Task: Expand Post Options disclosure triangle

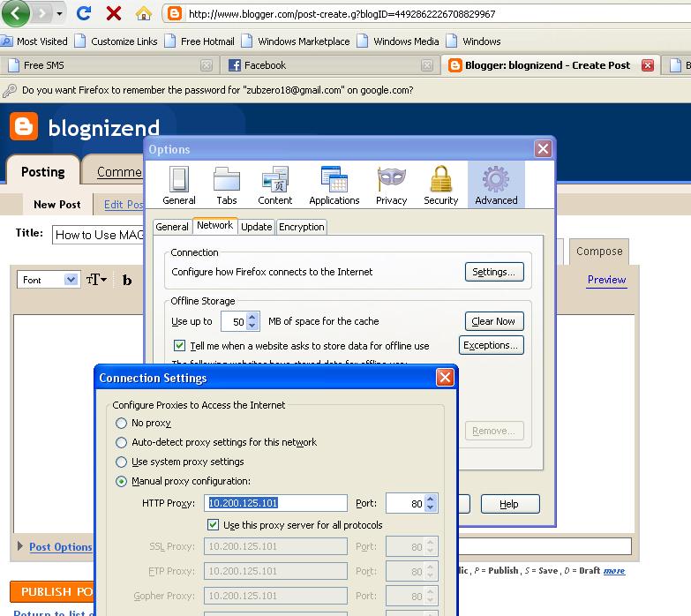Action: [x=19, y=546]
